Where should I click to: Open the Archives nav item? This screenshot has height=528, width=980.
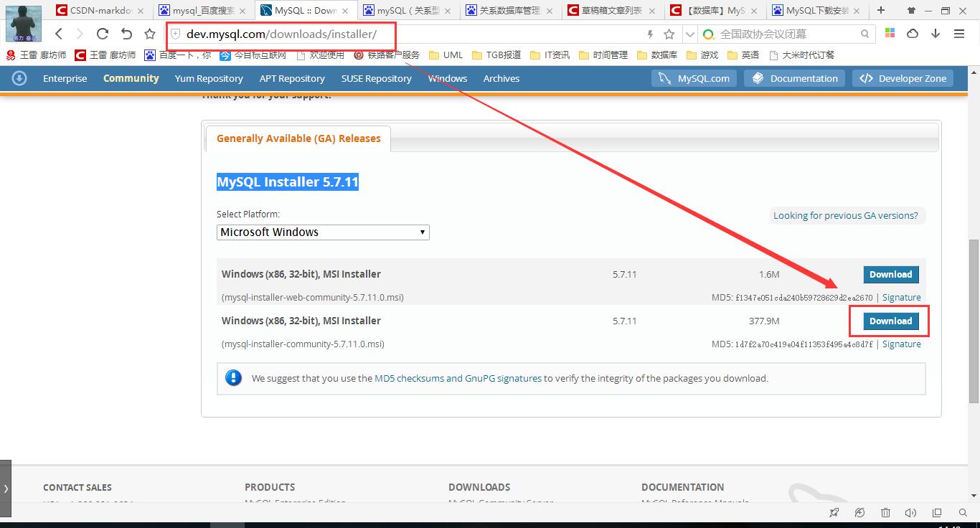[501, 78]
